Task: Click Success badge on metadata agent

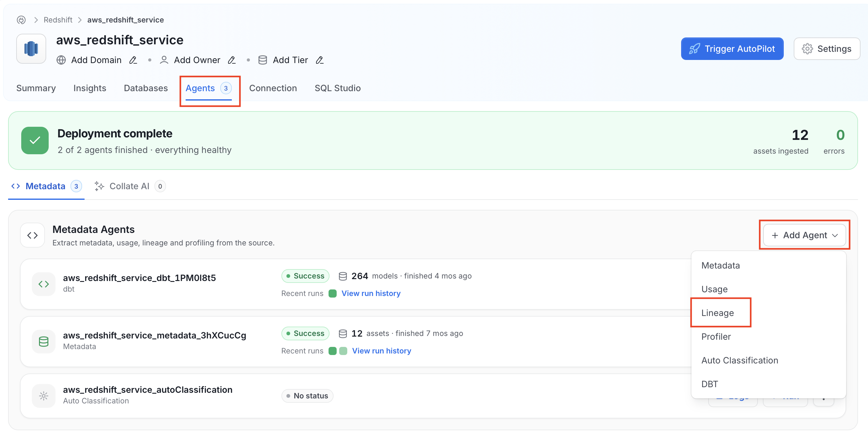Action: pyautogui.click(x=305, y=333)
